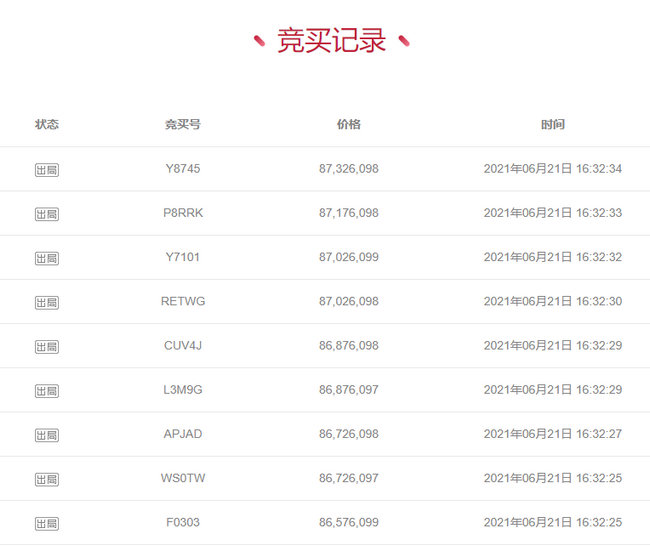Viewport: 650px width, 546px height.
Task: Click the price 86,576,099
Action: point(349,522)
